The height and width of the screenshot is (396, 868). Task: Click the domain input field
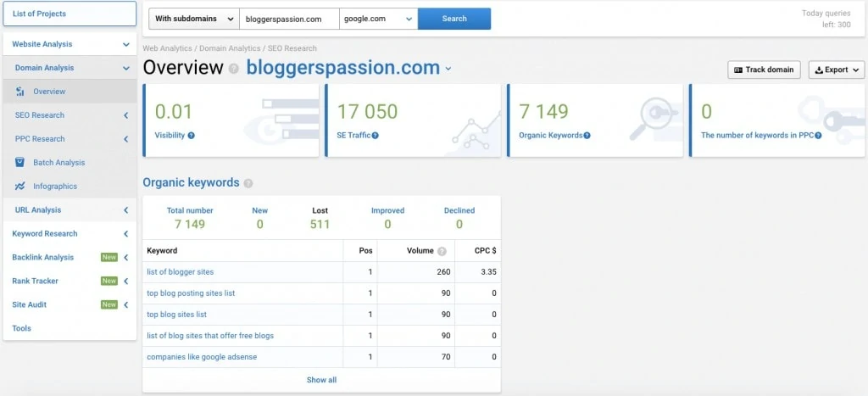click(290, 19)
